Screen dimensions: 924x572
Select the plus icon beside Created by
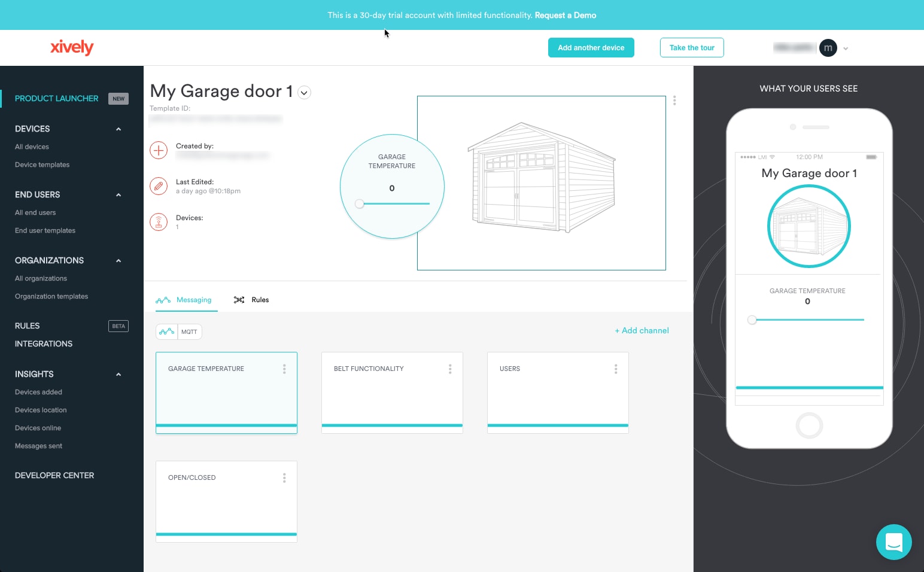[158, 150]
